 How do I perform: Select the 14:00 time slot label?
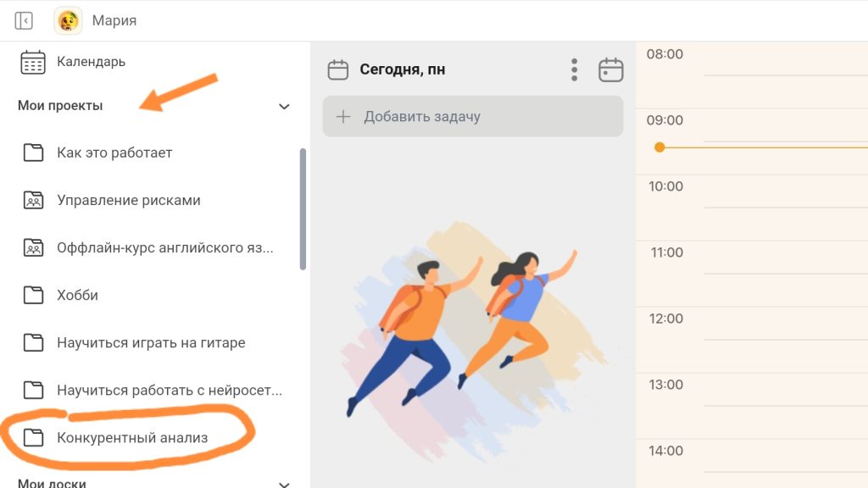(x=666, y=451)
